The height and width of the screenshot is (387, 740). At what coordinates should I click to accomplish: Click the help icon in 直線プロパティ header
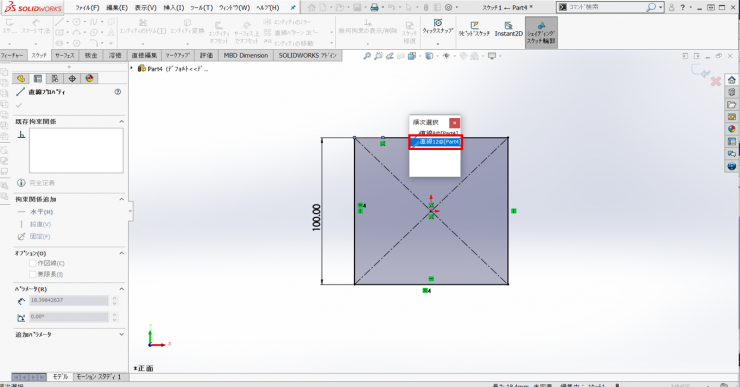118,92
